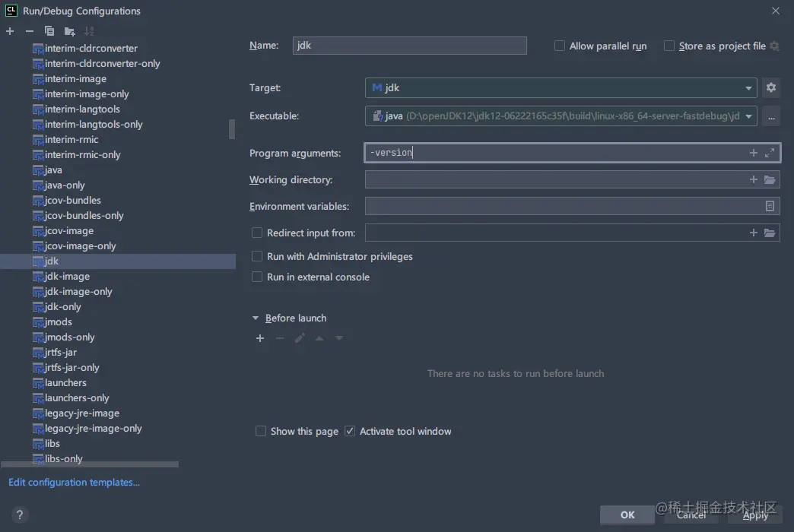This screenshot has width=794, height=532.
Task: Click the configuration list vertical scrollbar
Action: click(x=232, y=129)
